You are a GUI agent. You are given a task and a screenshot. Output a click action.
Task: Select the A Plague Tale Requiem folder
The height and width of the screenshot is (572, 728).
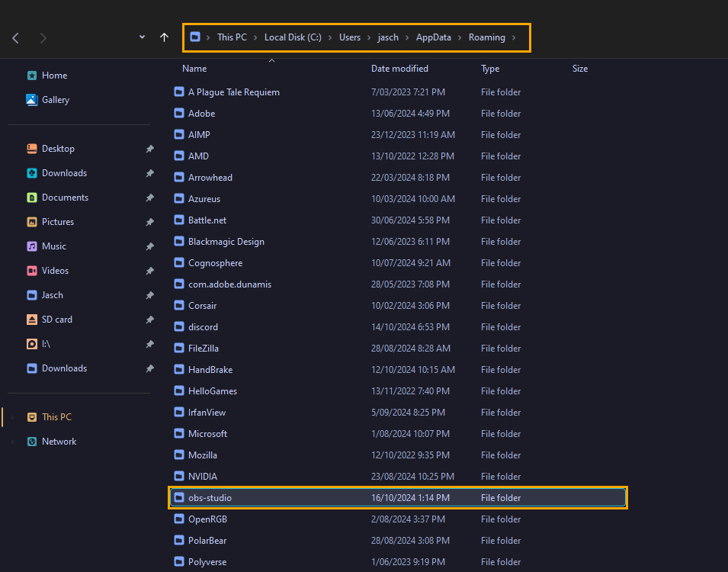tap(398, 92)
